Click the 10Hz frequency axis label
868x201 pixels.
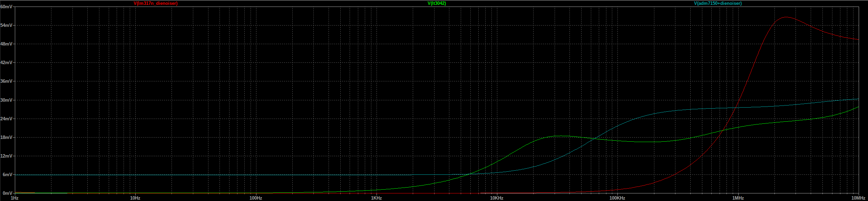pyautogui.click(x=135, y=198)
